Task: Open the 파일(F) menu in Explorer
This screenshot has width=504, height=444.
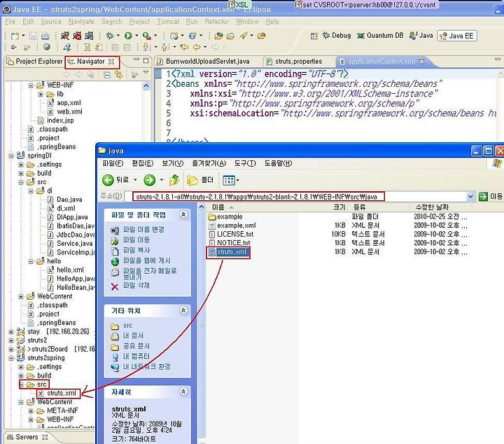Action: coord(113,163)
